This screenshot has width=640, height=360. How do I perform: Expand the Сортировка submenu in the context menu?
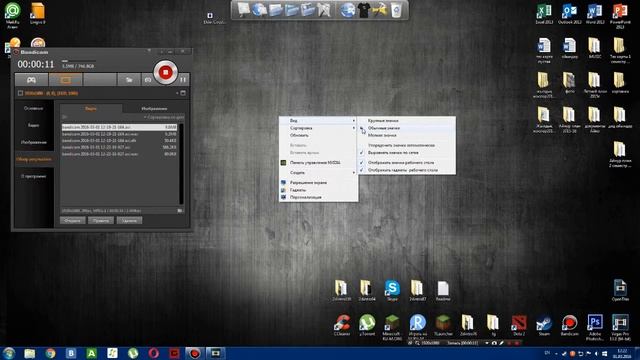click(318, 128)
